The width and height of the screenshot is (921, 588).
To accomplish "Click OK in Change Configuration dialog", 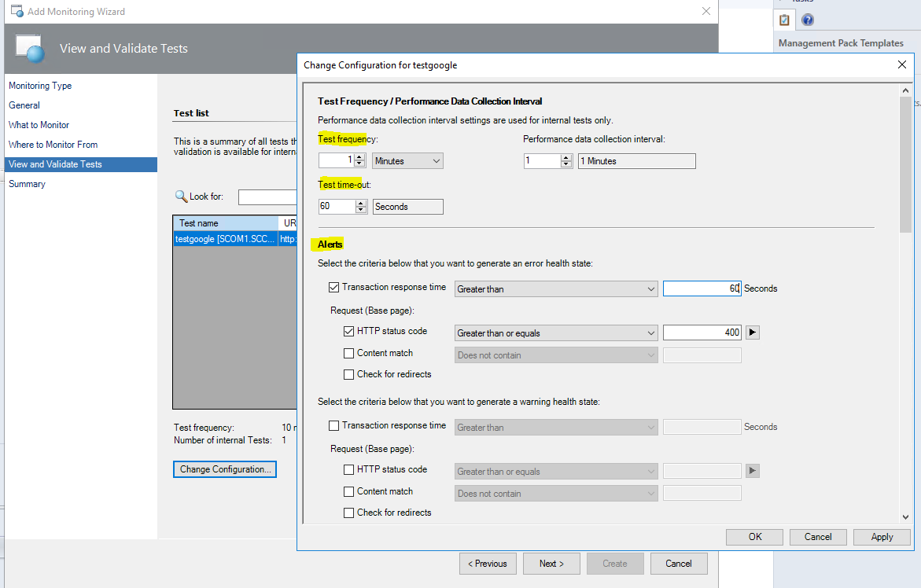I will click(x=755, y=537).
